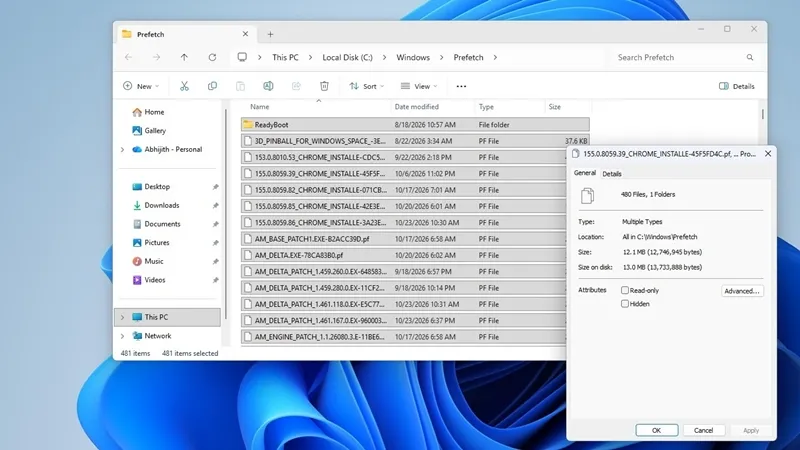This screenshot has height=450, width=800.
Task: Open the Sort dropdown
Action: point(366,86)
